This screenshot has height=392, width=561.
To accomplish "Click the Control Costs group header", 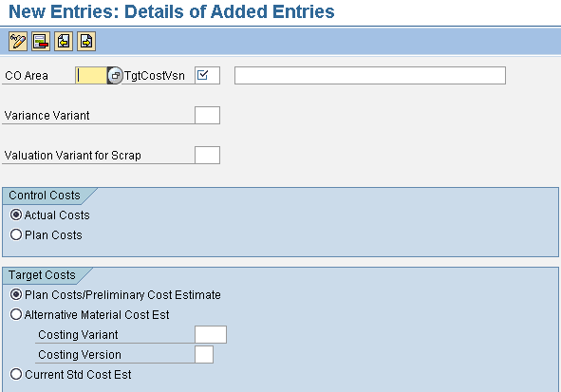I will (45, 196).
